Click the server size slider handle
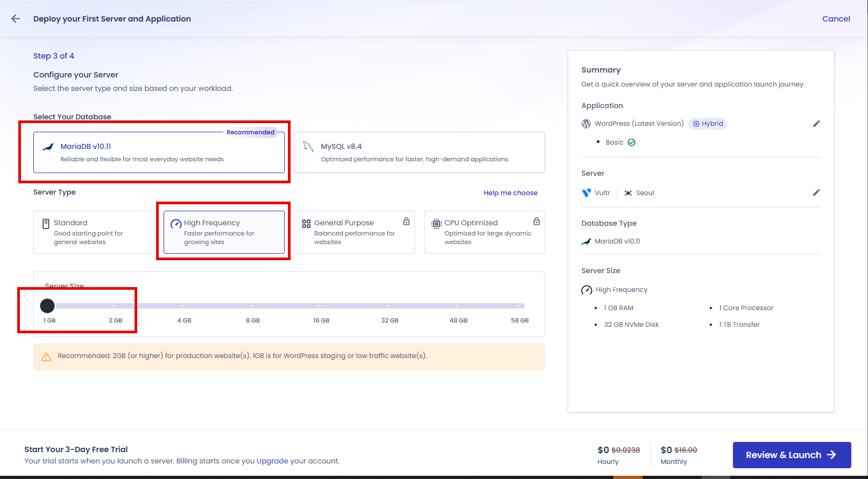868x479 pixels. pos(47,306)
